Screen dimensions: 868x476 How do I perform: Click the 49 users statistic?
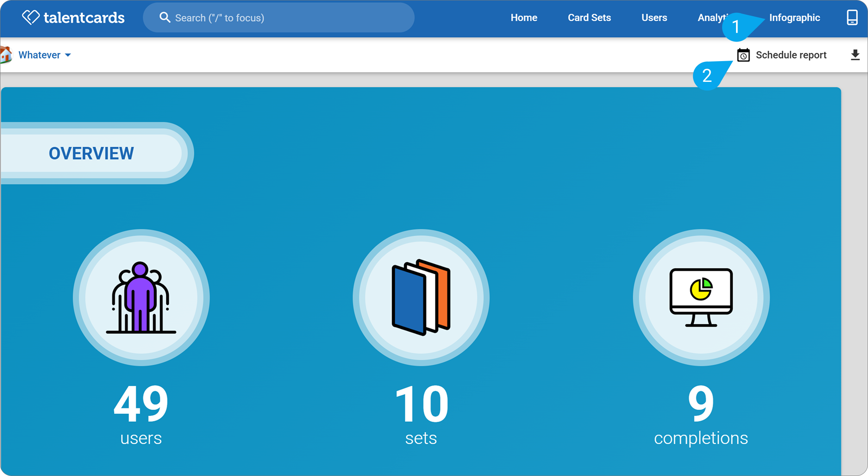141,415
